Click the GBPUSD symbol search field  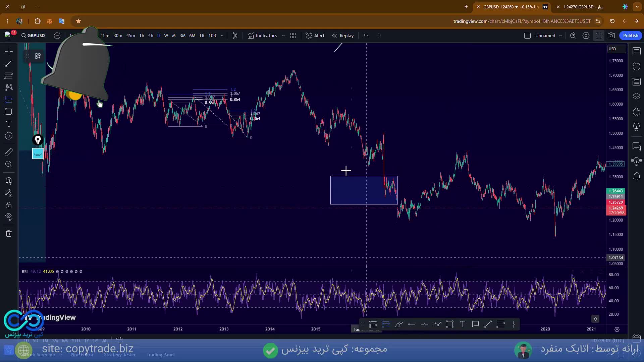[33, 36]
